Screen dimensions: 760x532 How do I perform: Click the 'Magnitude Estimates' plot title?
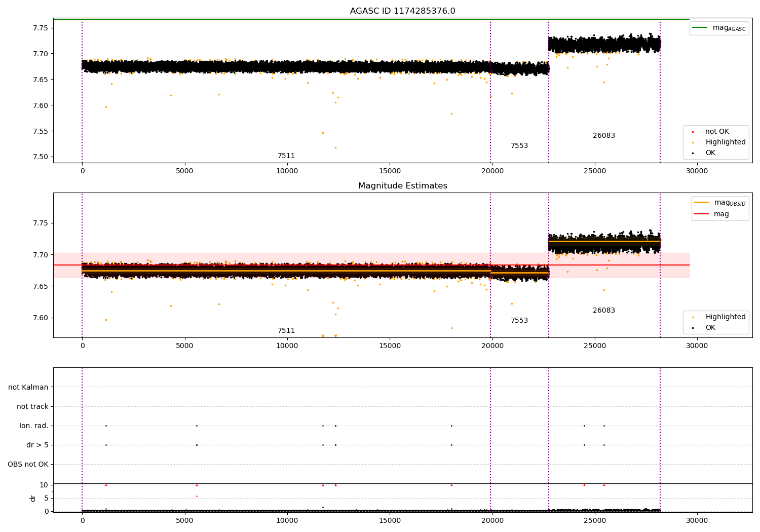[402, 186]
